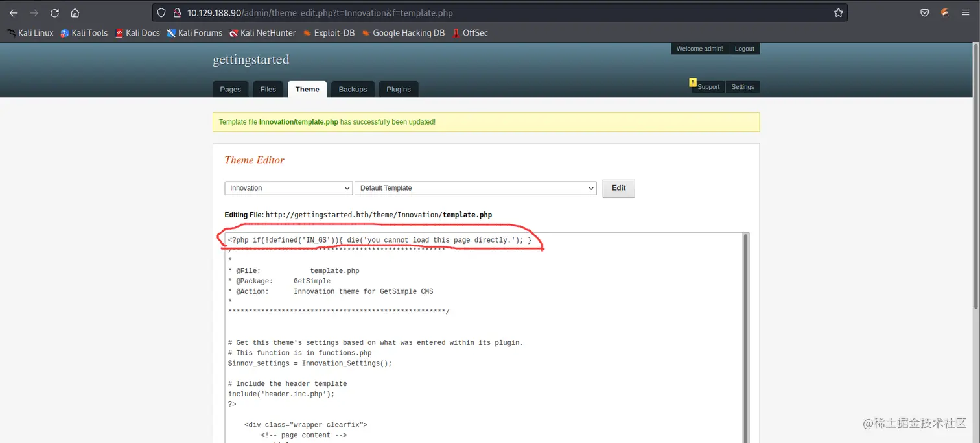Click the "@Action: Innovation theme" comment line
The width and height of the screenshot is (980, 443).
pyautogui.click(x=331, y=292)
